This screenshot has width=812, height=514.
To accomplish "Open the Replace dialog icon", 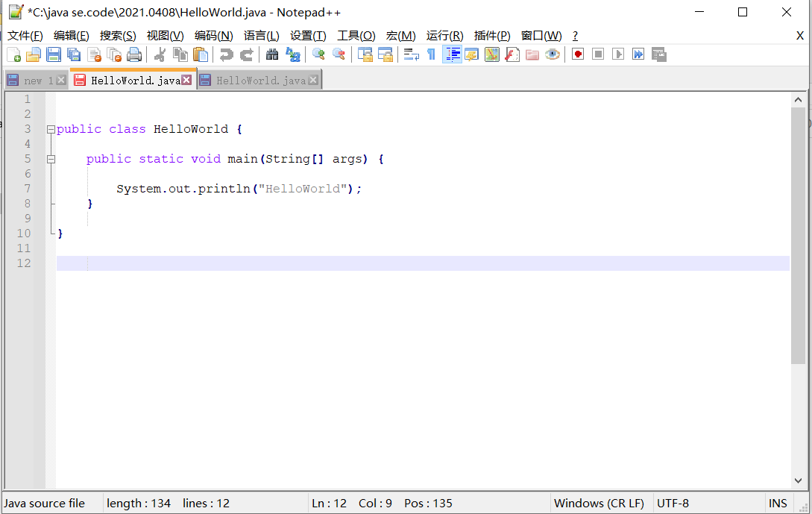I will pyautogui.click(x=292, y=54).
